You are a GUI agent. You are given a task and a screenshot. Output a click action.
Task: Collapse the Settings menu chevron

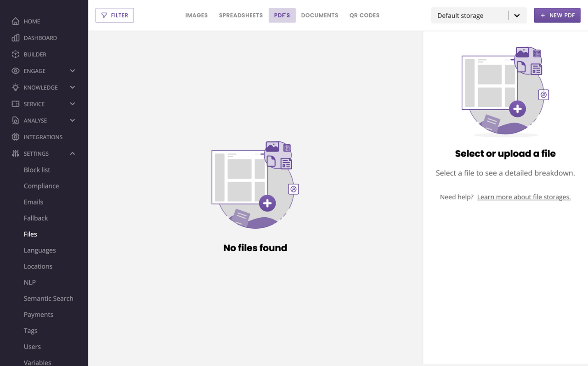(x=72, y=153)
